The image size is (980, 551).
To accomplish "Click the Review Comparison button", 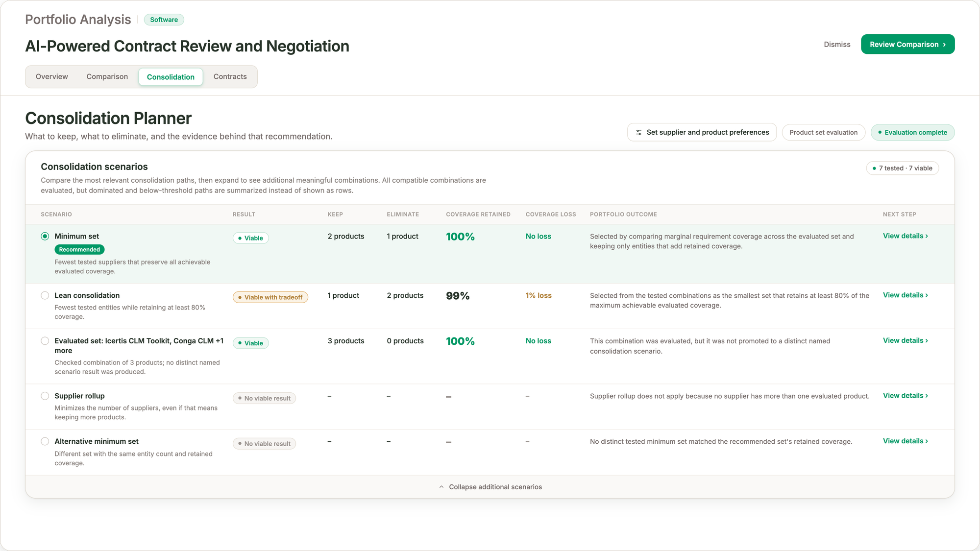I will coord(907,44).
